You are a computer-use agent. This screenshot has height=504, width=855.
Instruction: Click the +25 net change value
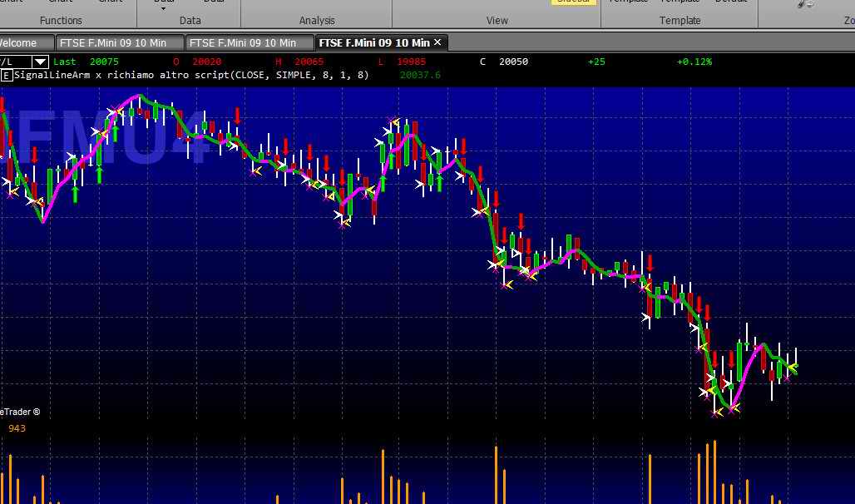tap(596, 62)
